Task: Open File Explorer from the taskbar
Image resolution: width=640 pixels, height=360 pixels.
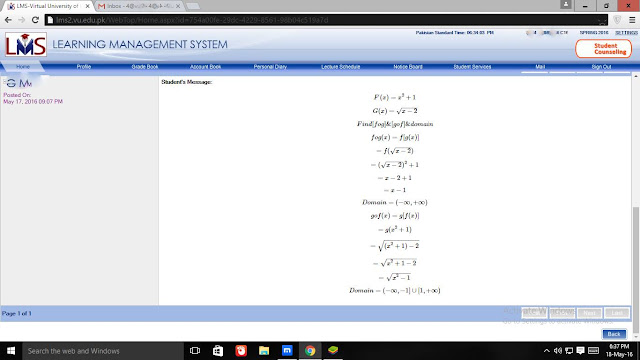Action: click(x=264, y=351)
